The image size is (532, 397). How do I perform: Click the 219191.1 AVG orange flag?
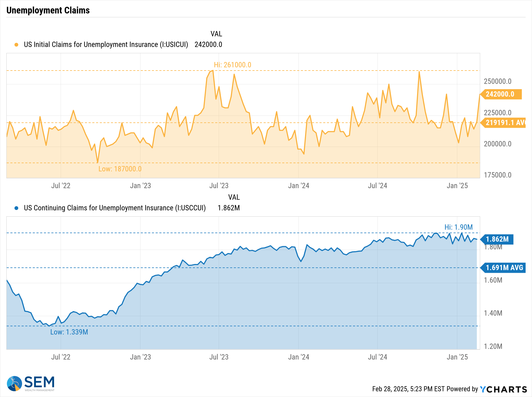coord(503,123)
